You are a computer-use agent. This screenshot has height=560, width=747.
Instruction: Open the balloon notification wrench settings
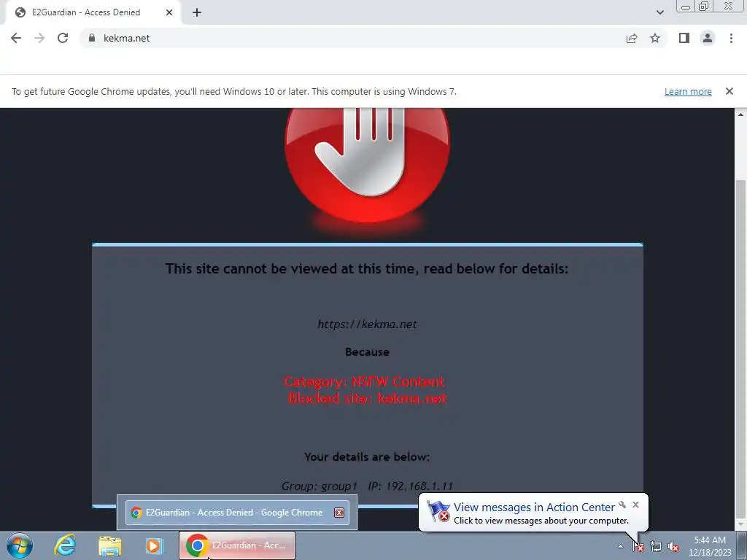(622, 505)
